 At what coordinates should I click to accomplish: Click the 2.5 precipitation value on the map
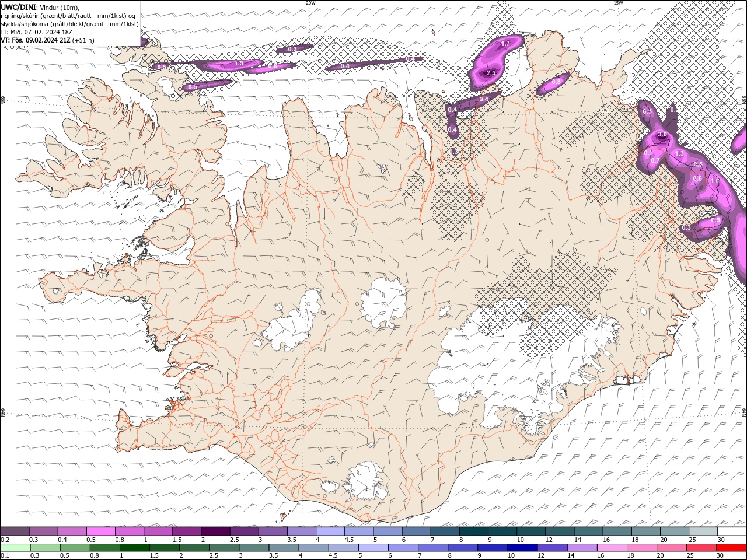(491, 73)
